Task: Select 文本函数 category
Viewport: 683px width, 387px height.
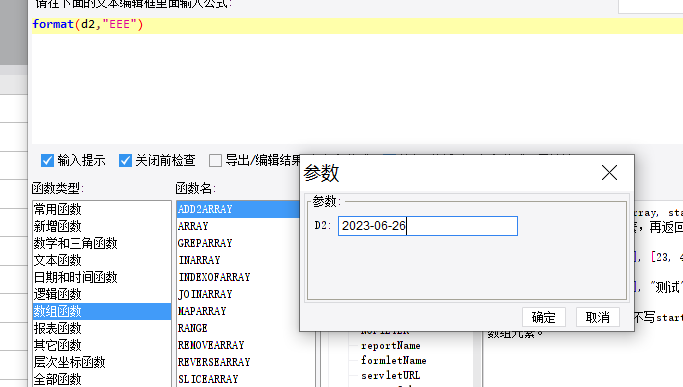Action: pyautogui.click(x=101, y=260)
